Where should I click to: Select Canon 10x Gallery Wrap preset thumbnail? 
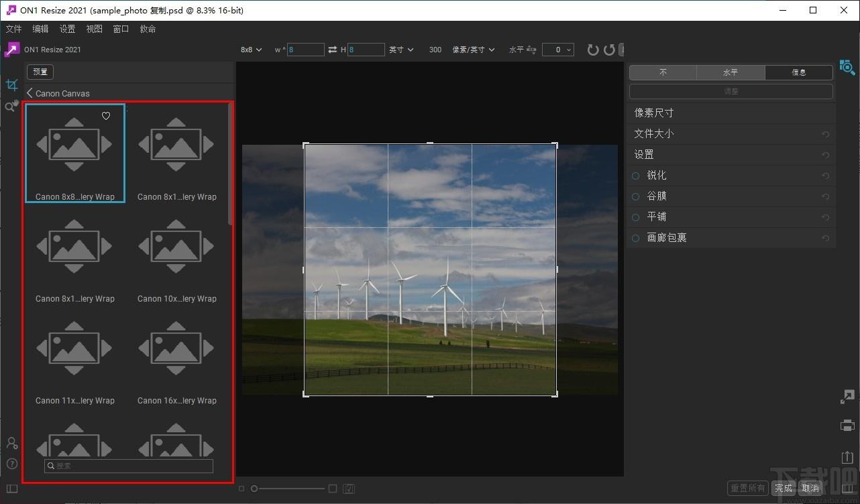177,255
